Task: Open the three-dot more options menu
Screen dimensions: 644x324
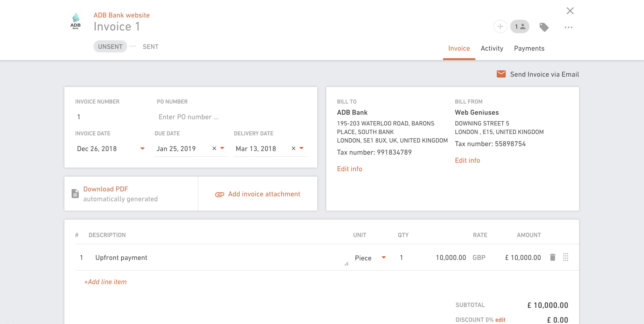Action: pyautogui.click(x=568, y=27)
